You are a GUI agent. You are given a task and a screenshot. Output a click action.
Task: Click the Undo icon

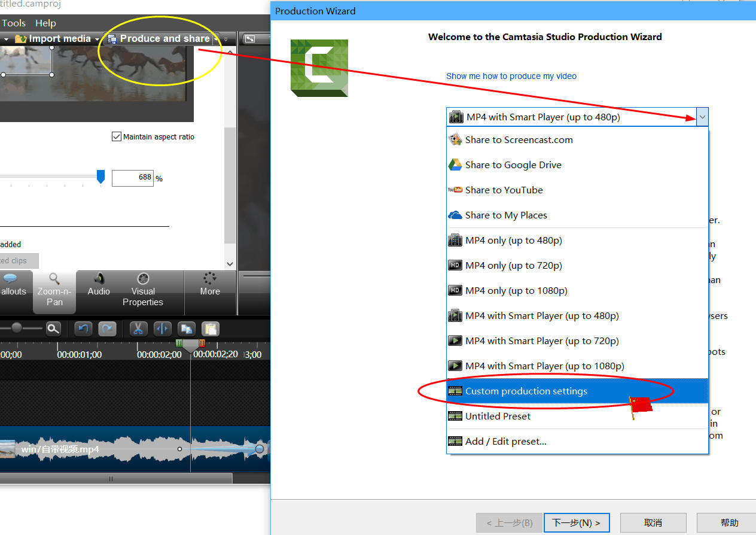tap(83, 329)
